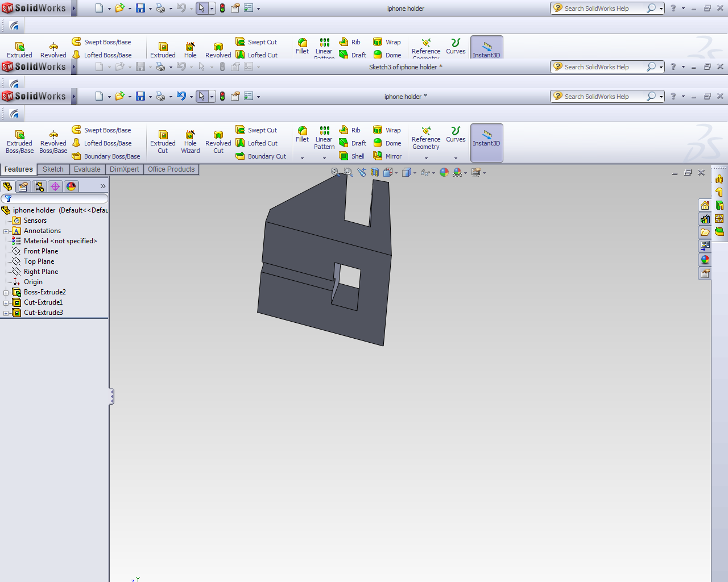Click the Edit Appearance color ball

[x=444, y=173]
